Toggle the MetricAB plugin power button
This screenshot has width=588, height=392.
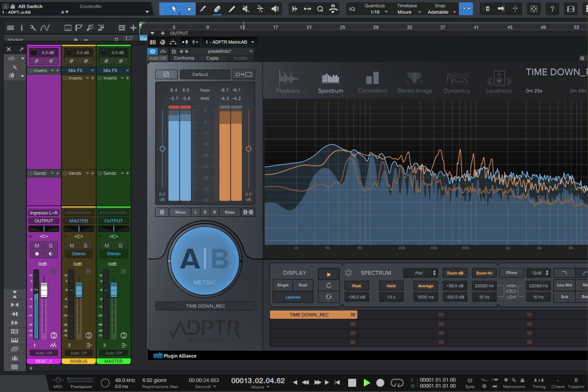point(152,51)
